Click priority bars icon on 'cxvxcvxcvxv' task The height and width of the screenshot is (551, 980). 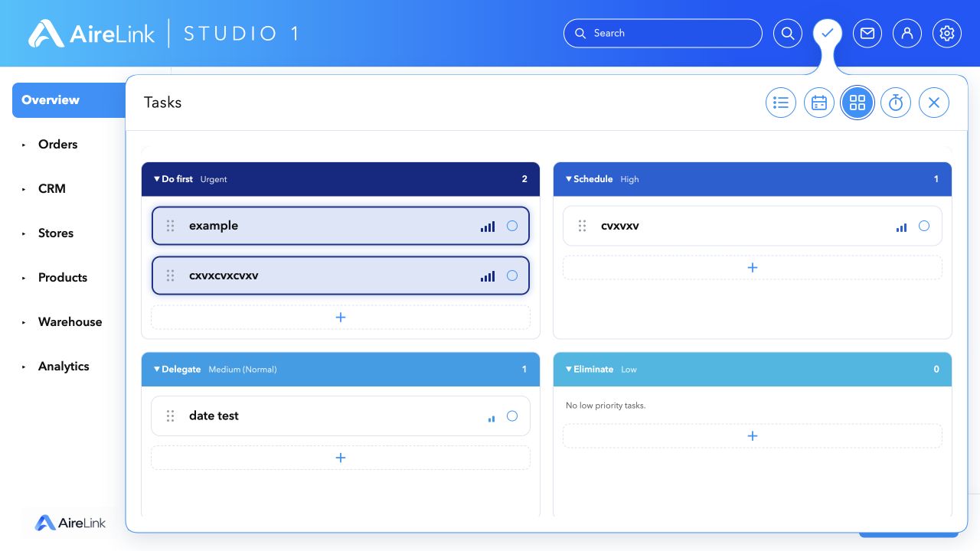pyautogui.click(x=488, y=276)
